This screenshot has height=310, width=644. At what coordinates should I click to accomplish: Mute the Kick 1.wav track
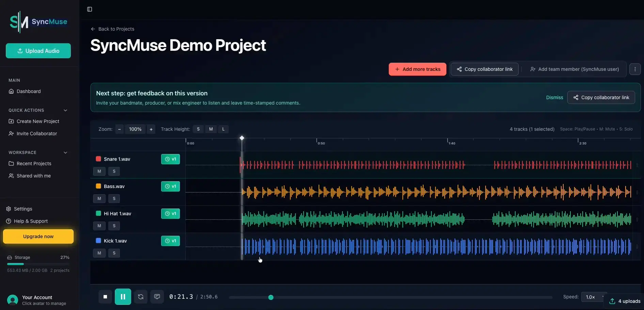tap(99, 253)
